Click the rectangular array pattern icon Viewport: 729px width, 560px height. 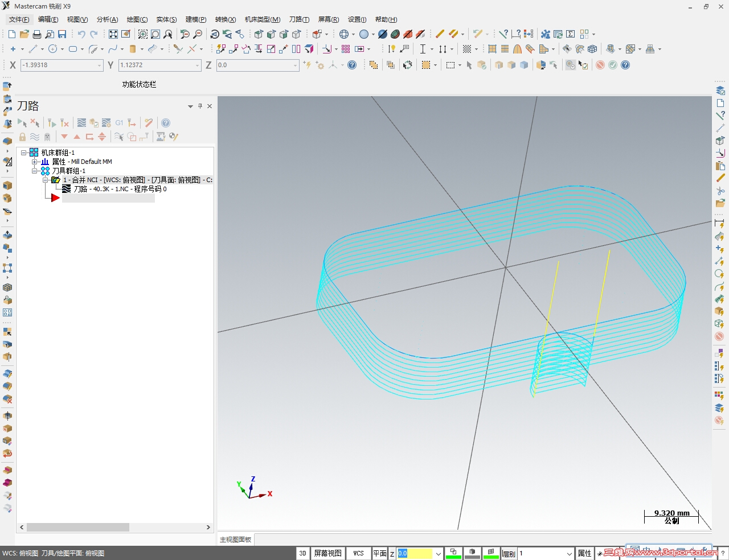point(346,49)
